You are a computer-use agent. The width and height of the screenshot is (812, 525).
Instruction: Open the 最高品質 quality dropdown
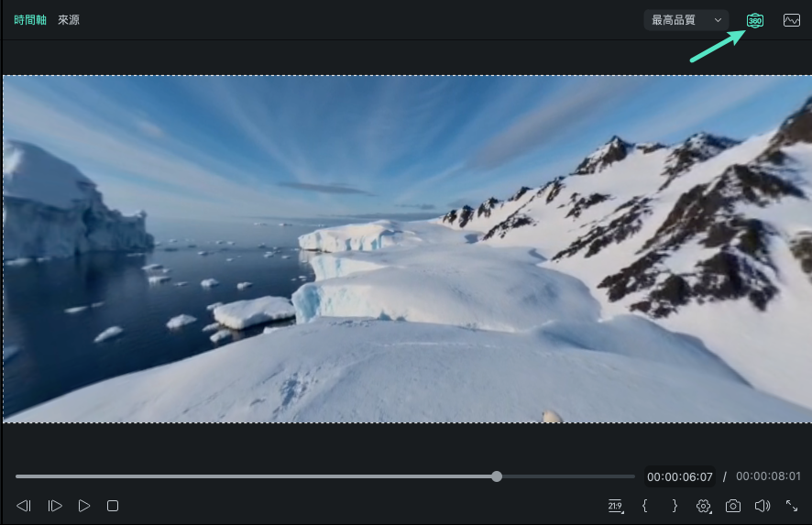tap(686, 20)
